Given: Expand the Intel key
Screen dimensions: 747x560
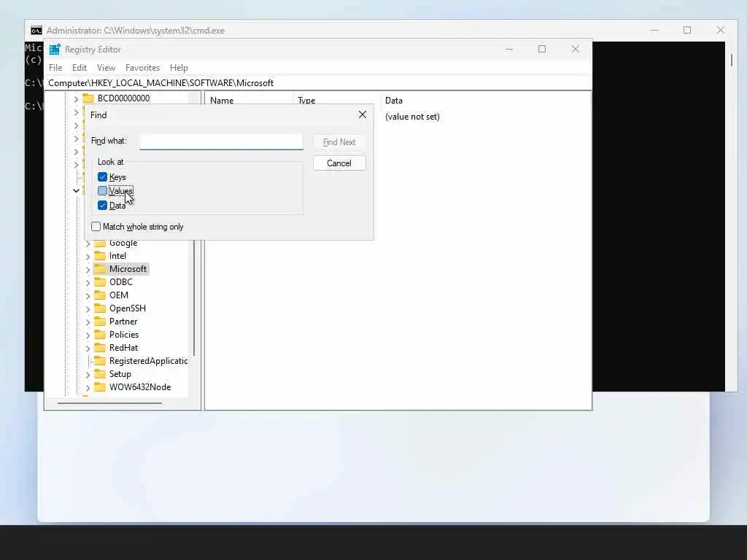Looking at the screenshot, I should (x=88, y=256).
